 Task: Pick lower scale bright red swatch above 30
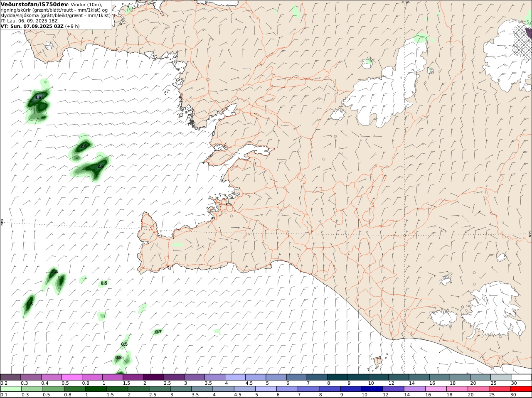click(x=521, y=389)
